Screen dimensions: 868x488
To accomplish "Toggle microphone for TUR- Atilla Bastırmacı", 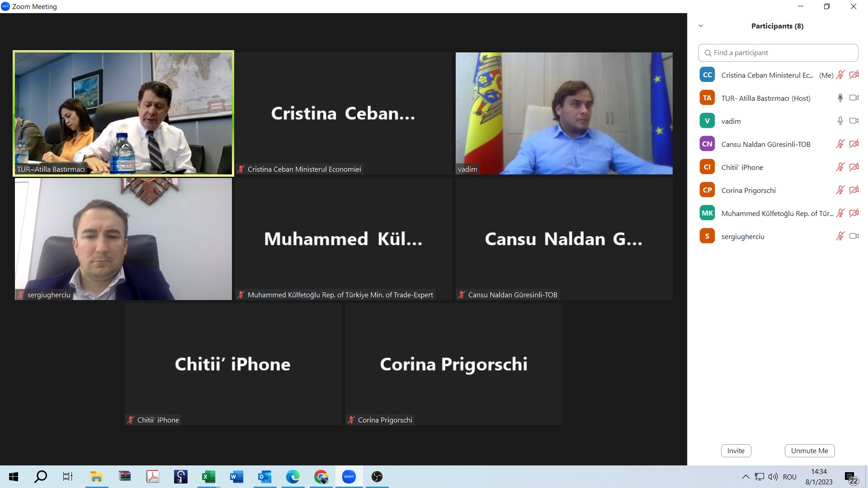I will point(840,98).
